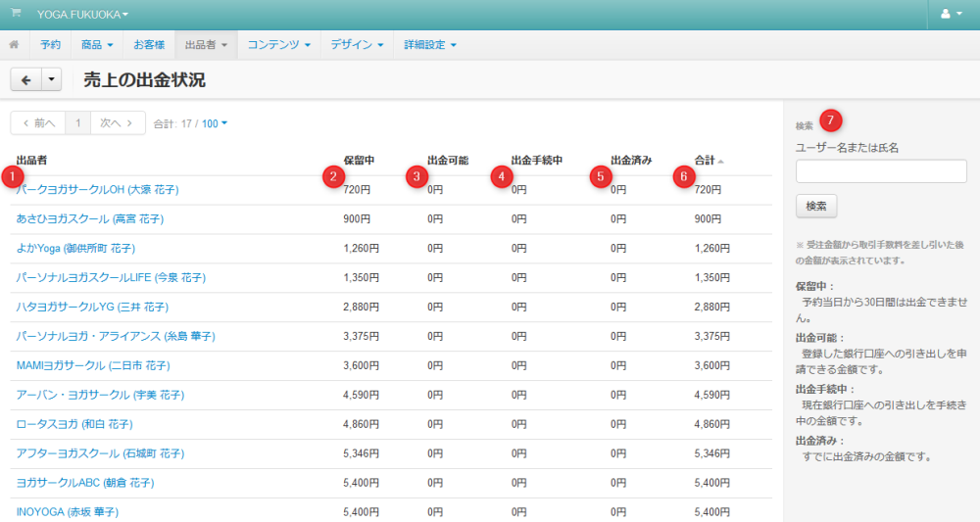This screenshot has height=522, width=980.
Task: Click the 次へ pagination button
Action: click(x=118, y=123)
